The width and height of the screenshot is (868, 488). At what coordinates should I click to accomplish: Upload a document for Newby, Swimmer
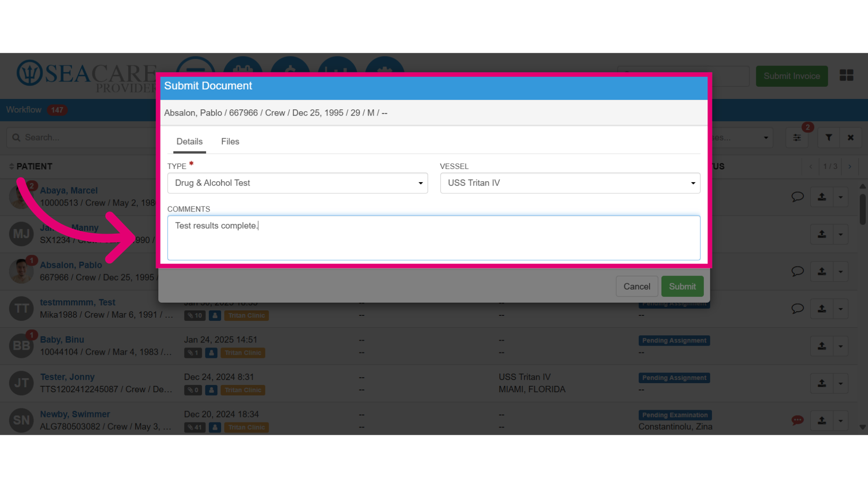(x=822, y=421)
